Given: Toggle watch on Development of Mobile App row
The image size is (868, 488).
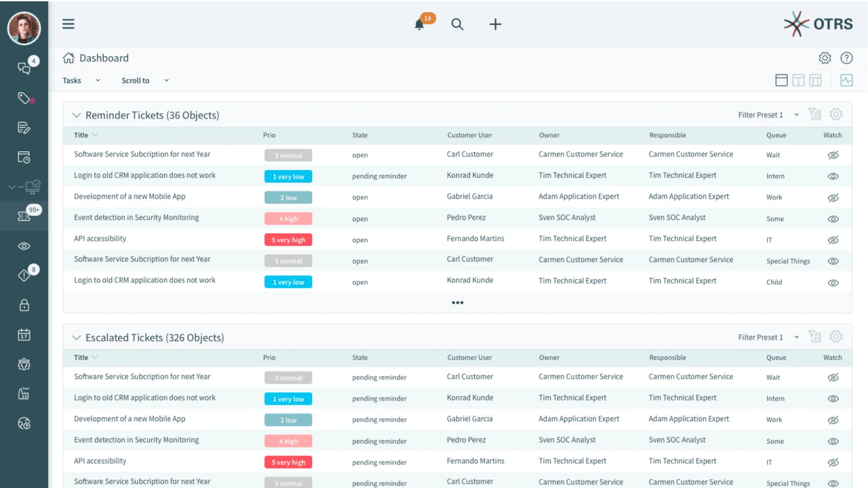Looking at the screenshot, I should click(x=833, y=197).
